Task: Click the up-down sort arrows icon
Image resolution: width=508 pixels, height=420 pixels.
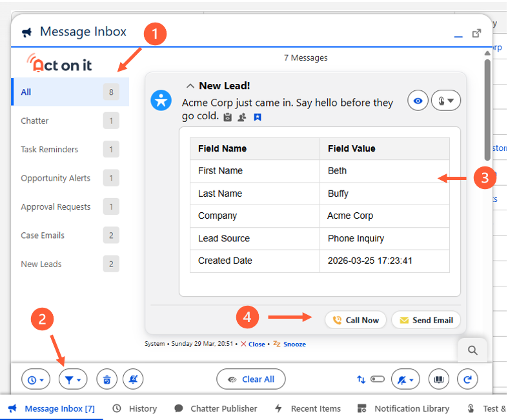Action: 361,379
